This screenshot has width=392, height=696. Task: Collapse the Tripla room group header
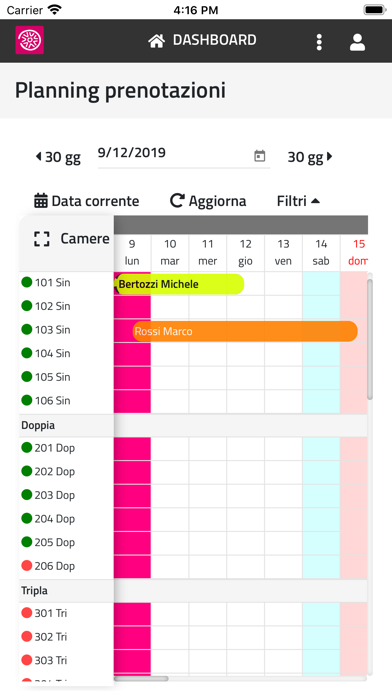point(193,591)
